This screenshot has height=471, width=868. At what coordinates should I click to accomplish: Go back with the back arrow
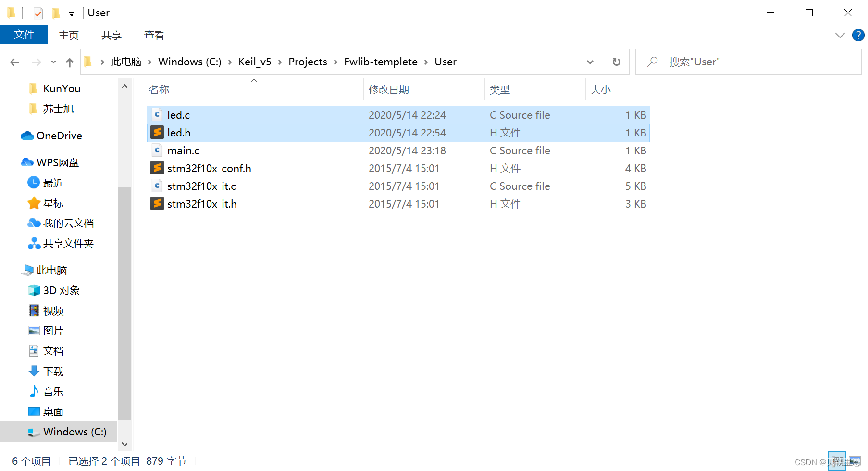[x=15, y=62]
